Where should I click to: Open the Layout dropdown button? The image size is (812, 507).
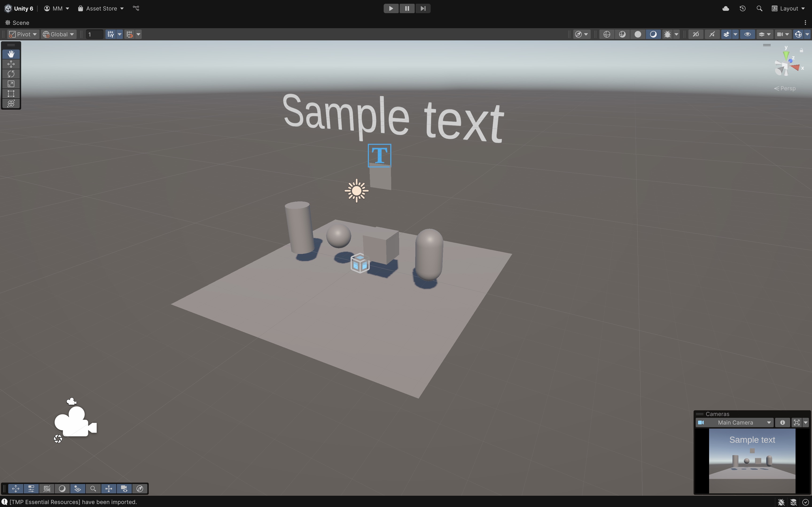pos(788,8)
